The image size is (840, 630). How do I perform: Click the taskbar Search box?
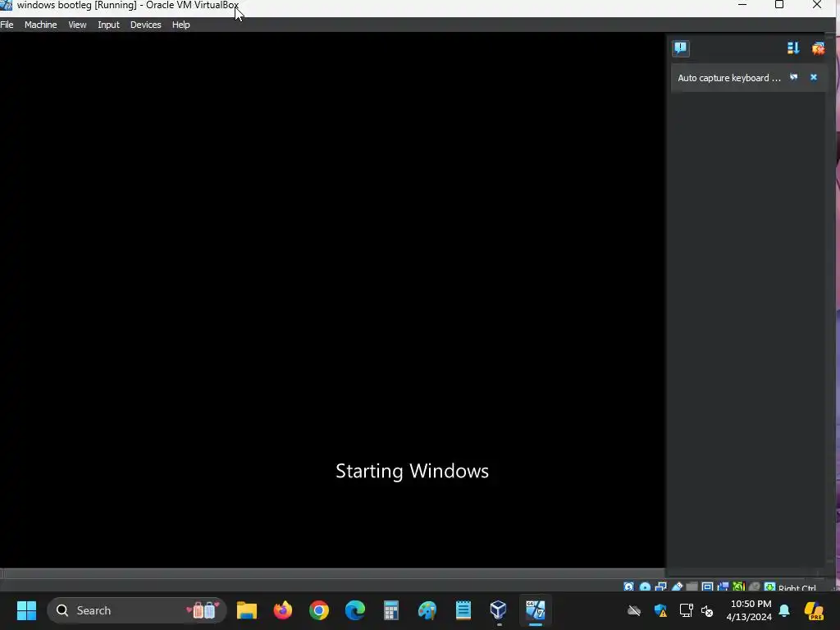137,610
